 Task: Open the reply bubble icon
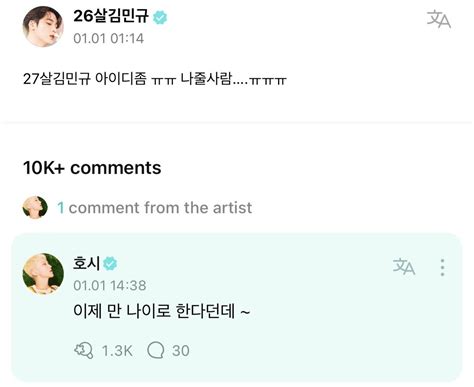pyautogui.click(x=156, y=350)
